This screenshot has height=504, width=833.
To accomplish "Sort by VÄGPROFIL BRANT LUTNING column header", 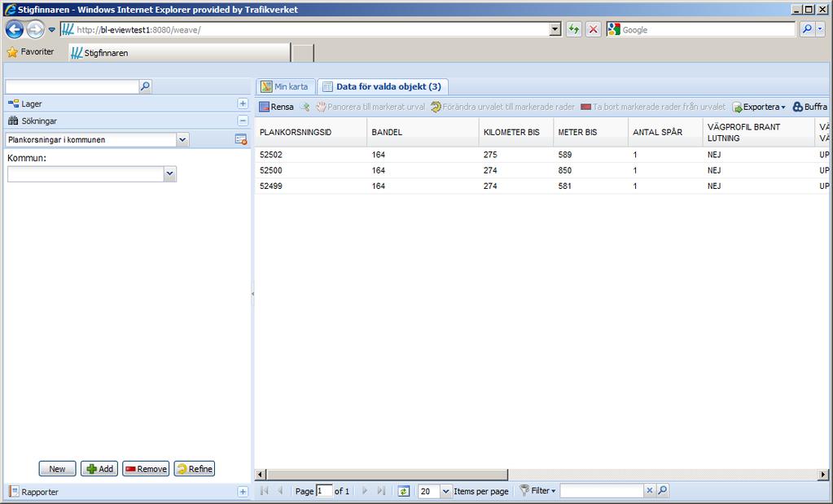I will pos(759,132).
